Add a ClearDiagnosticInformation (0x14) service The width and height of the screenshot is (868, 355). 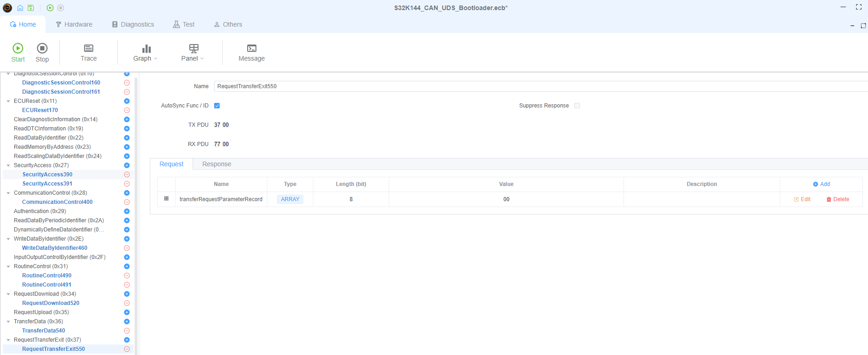click(127, 119)
